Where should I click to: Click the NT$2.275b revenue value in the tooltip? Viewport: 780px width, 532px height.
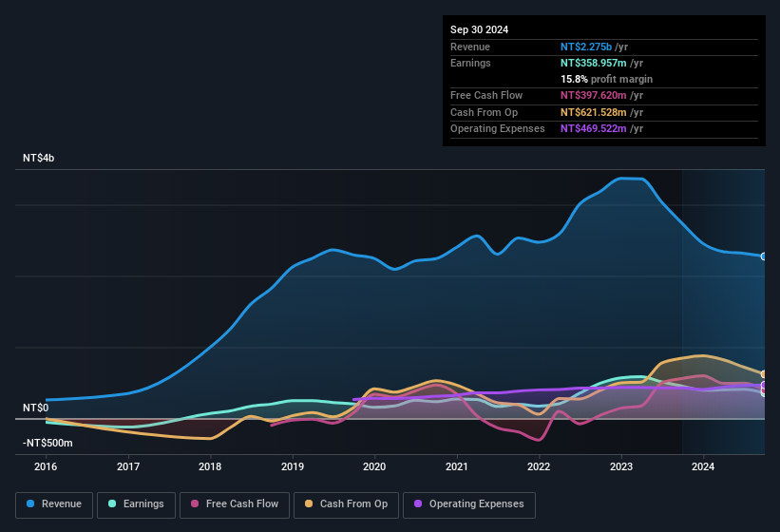point(593,47)
